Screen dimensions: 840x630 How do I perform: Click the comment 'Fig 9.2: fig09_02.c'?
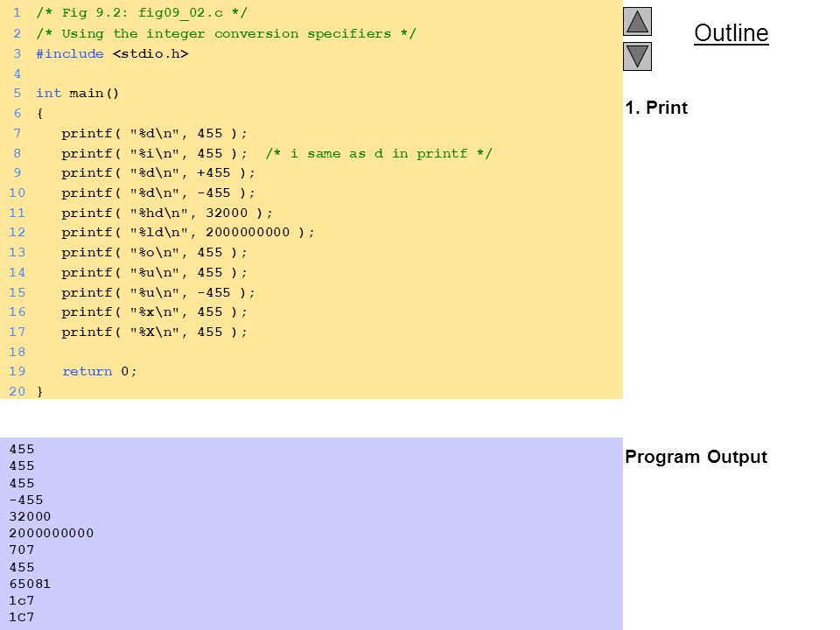143,13
